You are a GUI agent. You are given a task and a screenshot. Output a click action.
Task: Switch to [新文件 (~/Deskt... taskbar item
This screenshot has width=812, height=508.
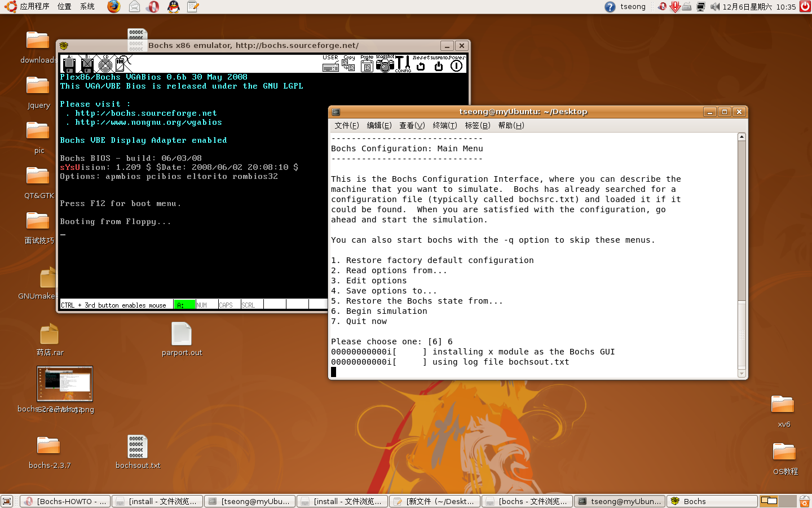pos(435,501)
